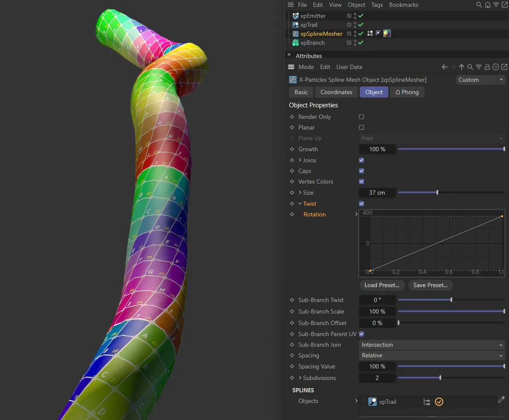Image resolution: width=509 pixels, height=420 pixels.
Task: Open the colorful texture tag on xpSplineMesher
Action: pyautogui.click(x=387, y=33)
